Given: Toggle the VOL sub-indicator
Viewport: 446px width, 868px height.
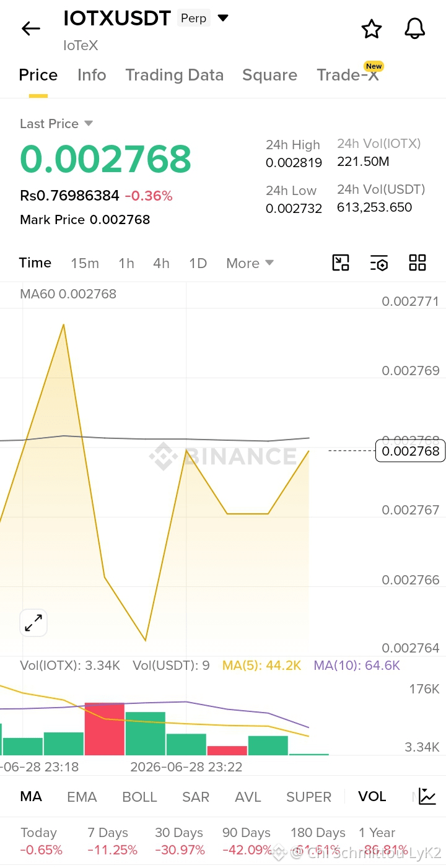Looking at the screenshot, I should coord(372,796).
